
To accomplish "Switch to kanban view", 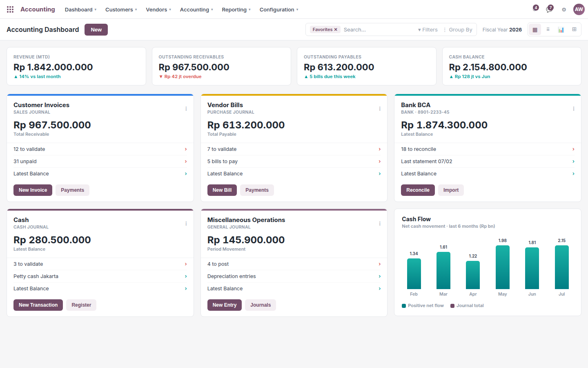I will click(x=535, y=29).
